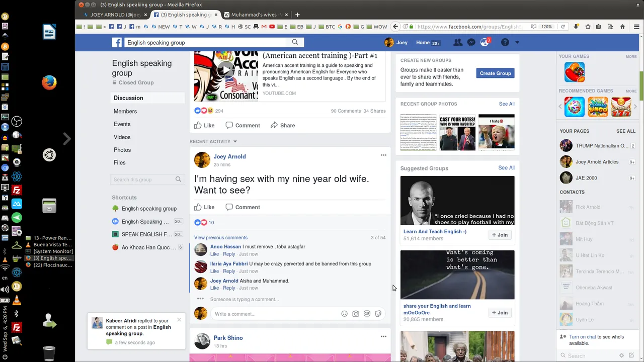Like Ilaria Aya Fabbri's comment
This screenshot has height=362, width=644.
[214, 271]
